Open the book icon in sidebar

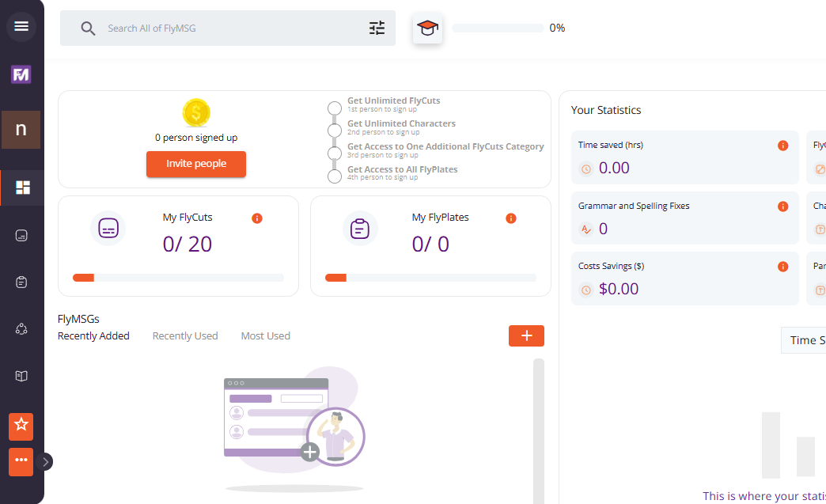pyautogui.click(x=21, y=376)
